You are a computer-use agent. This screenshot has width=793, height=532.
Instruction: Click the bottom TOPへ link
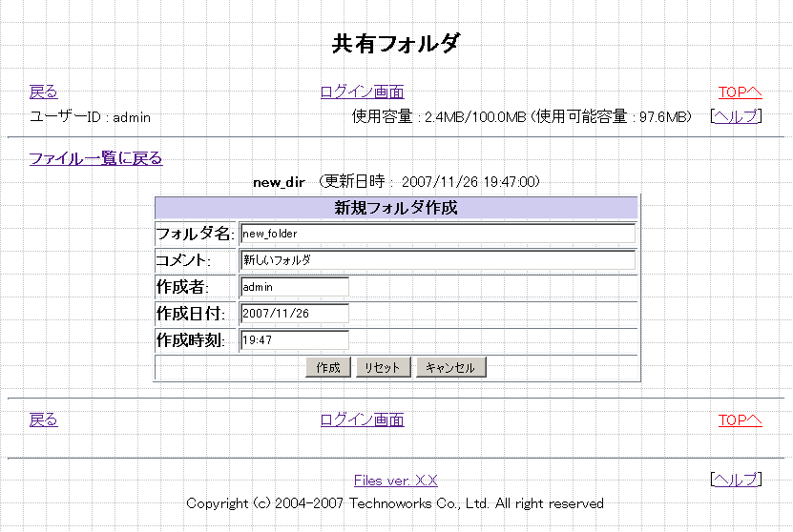point(740,419)
